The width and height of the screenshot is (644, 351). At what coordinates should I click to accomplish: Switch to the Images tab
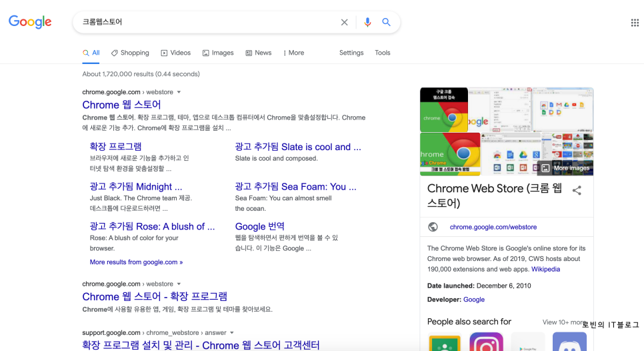click(x=218, y=53)
